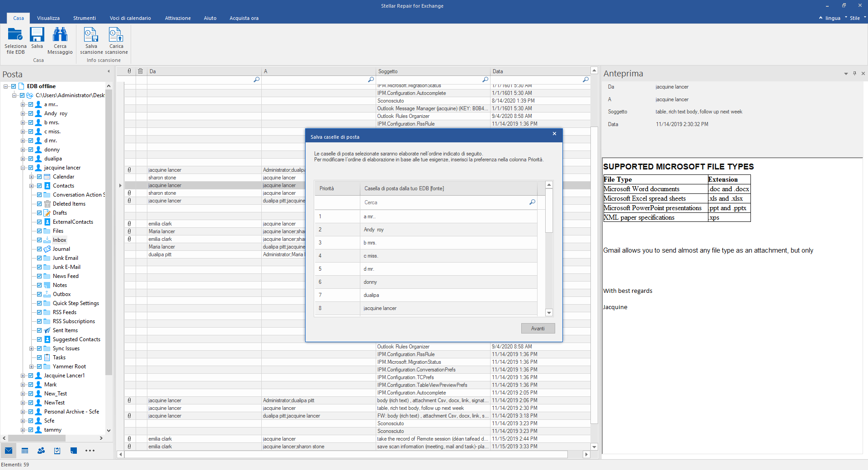Viewport: 868px width, 470px height.
Task: Select priority row for jacquine lancer in dialog
Action: (426, 308)
